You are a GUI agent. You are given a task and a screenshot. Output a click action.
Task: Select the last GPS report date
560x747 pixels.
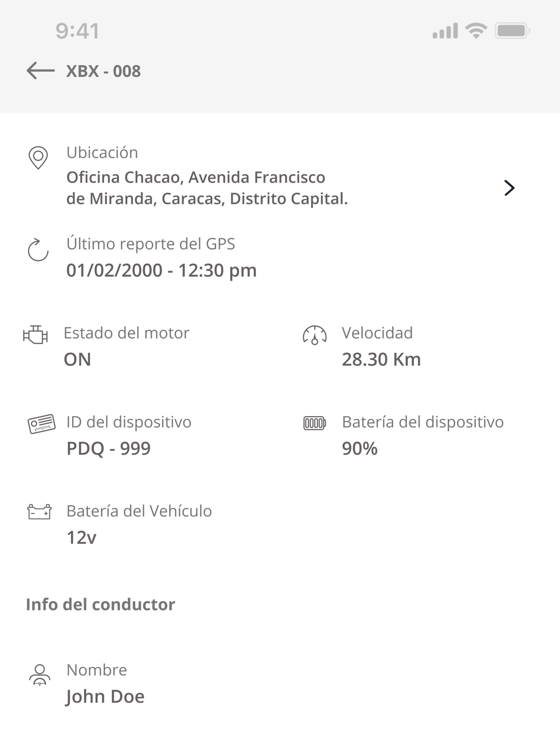[x=161, y=270]
